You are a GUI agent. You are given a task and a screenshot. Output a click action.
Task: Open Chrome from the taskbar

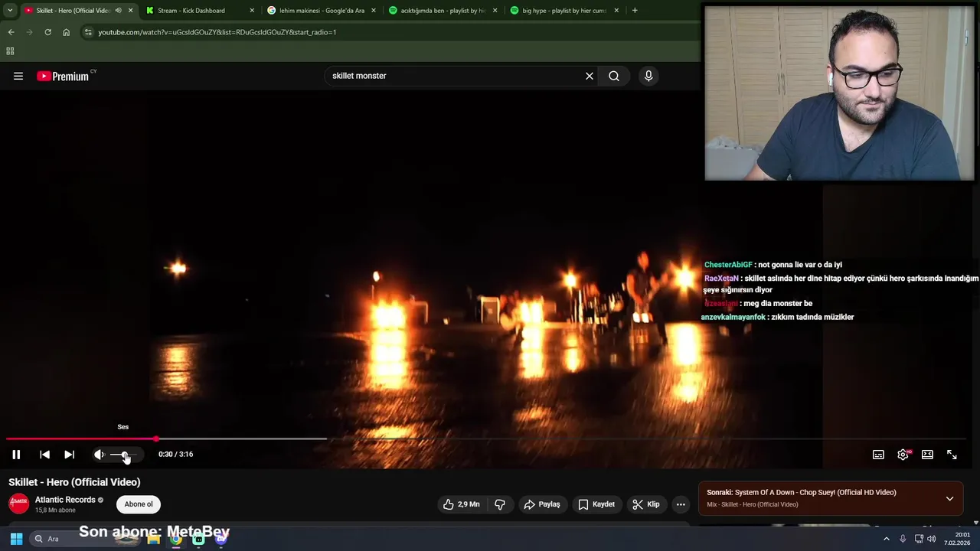click(175, 539)
